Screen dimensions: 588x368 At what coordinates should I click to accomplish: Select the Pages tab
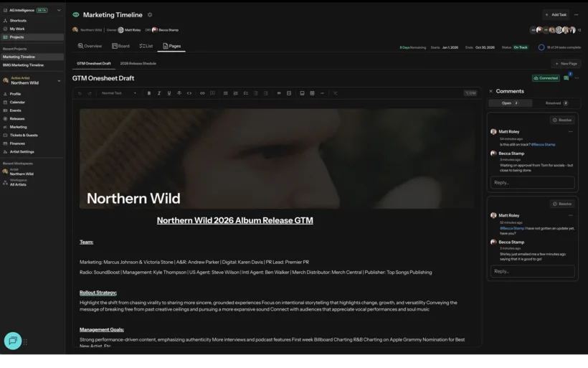(172, 46)
